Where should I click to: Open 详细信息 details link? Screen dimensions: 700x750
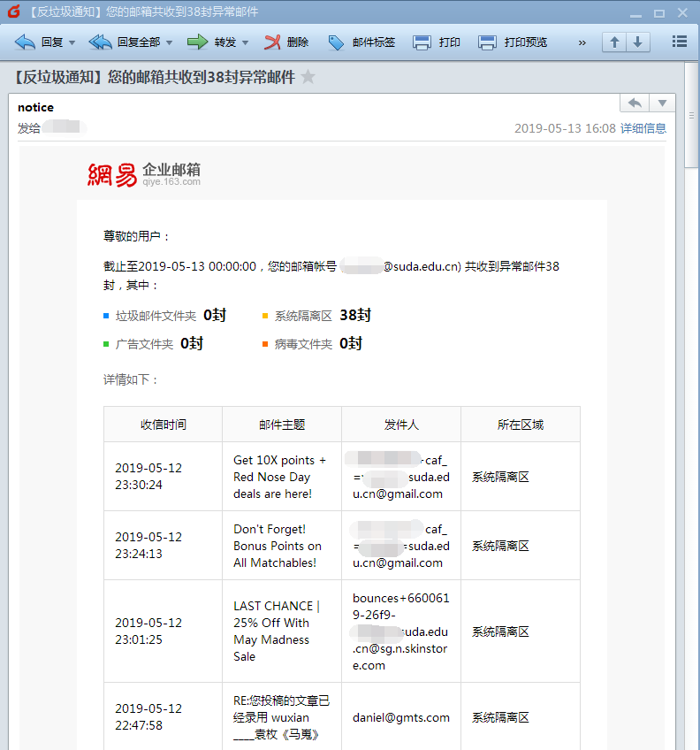pos(643,128)
